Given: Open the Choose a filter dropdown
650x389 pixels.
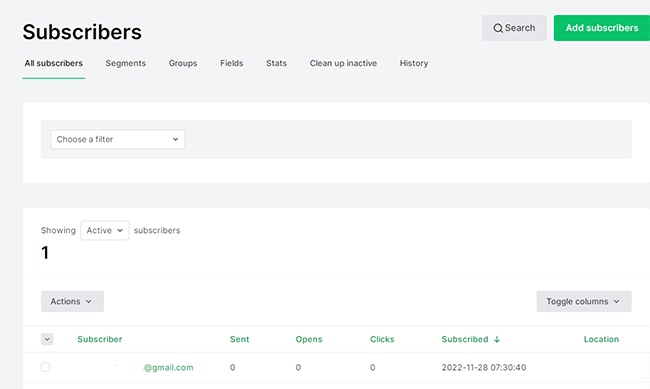Looking at the screenshot, I should [118, 139].
